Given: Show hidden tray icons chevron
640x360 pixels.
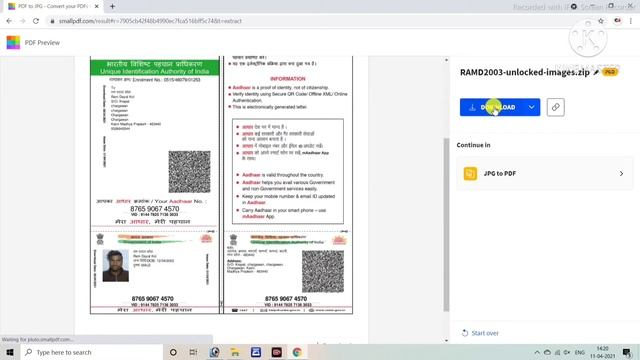Looking at the screenshot, I should click(x=537, y=352).
